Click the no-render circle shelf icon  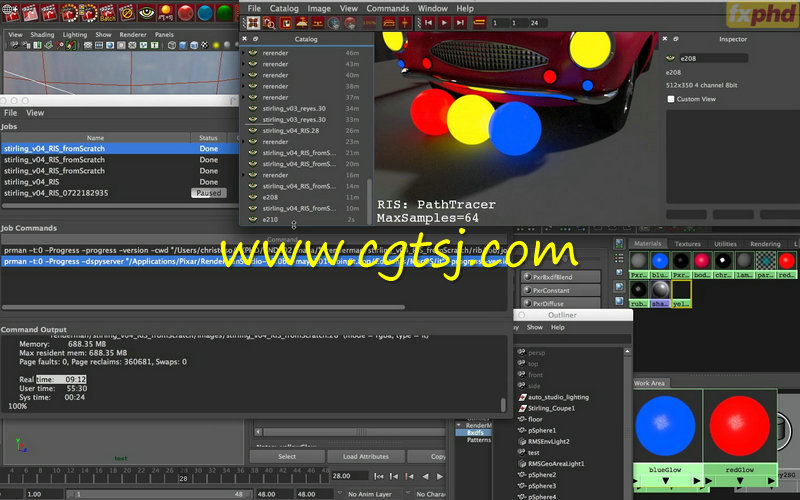click(x=127, y=12)
